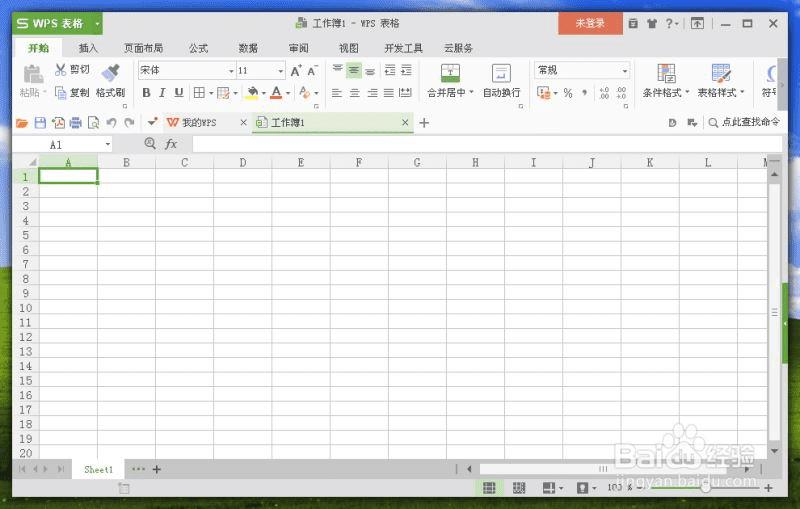Apply percent style format
800x509 pixels.
click(568, 93)
